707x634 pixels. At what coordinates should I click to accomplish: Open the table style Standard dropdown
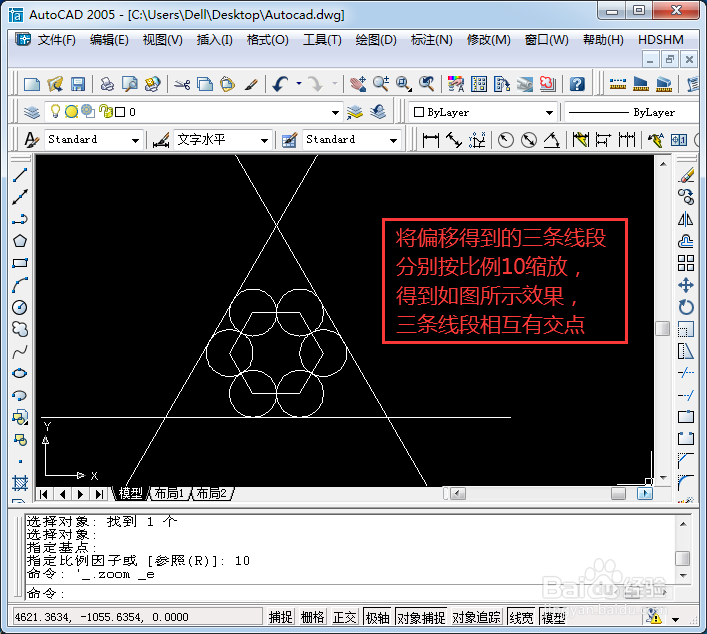coord(393,140)
